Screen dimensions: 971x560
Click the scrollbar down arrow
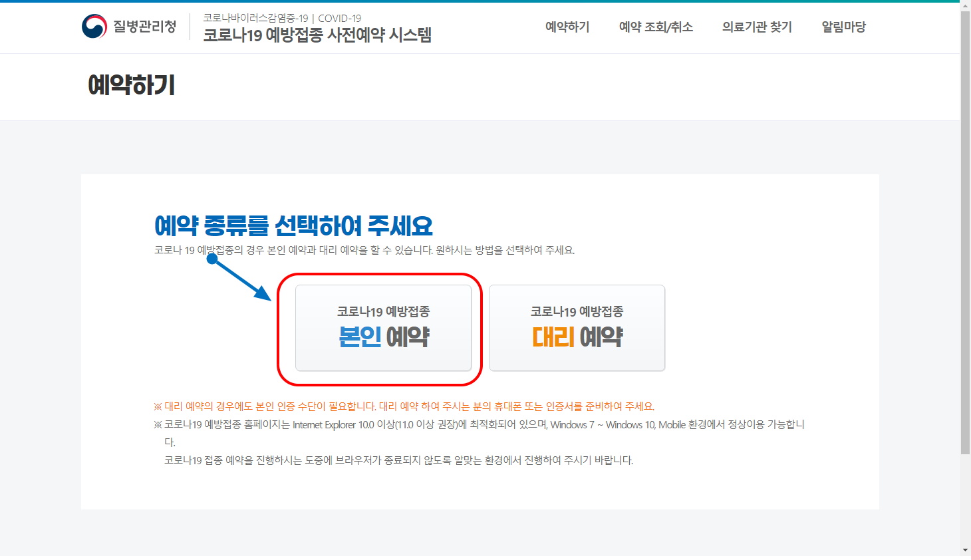pos(965,550)
